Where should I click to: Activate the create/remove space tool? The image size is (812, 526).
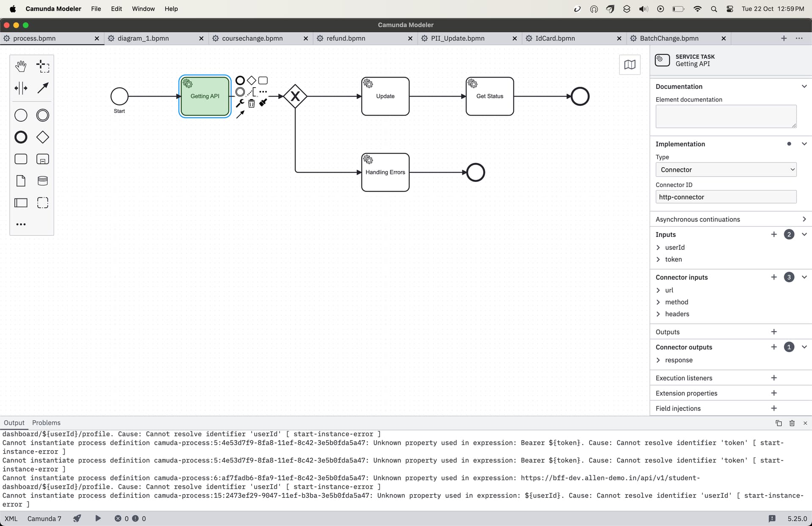tap(21, 88)
